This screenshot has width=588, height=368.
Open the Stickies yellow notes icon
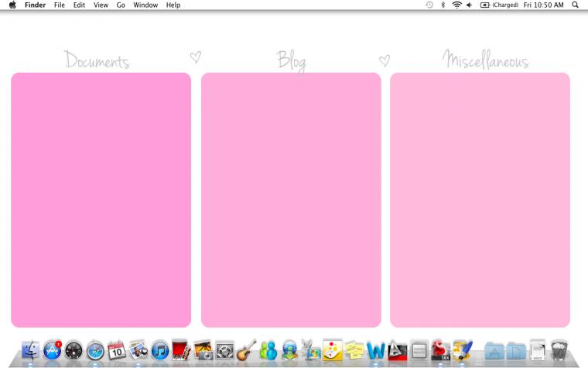tap(354, 350)
